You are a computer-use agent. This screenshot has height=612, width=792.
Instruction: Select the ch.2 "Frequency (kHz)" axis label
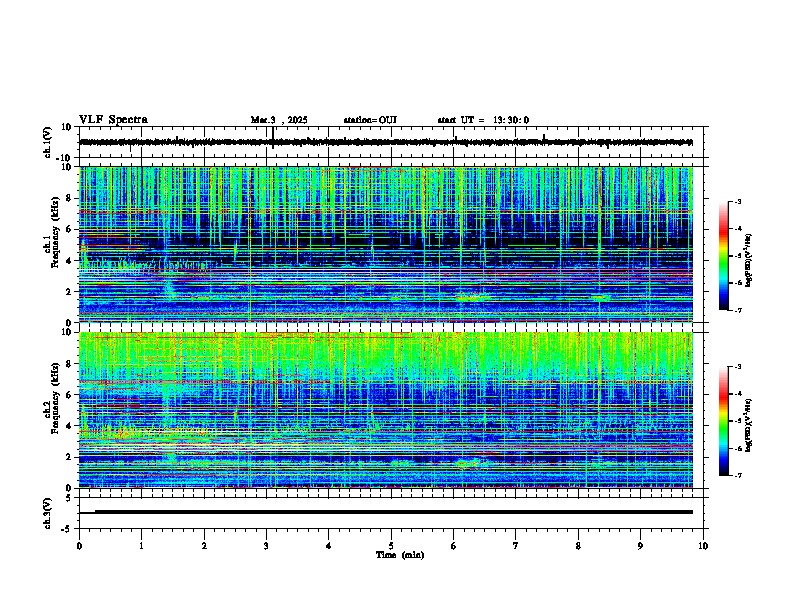[55, 398]
